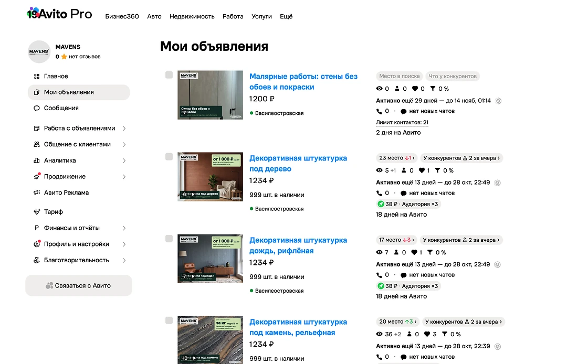
Task: Click the Место в поиске chip
Action: pyautogui.click(x=400, y=77)
